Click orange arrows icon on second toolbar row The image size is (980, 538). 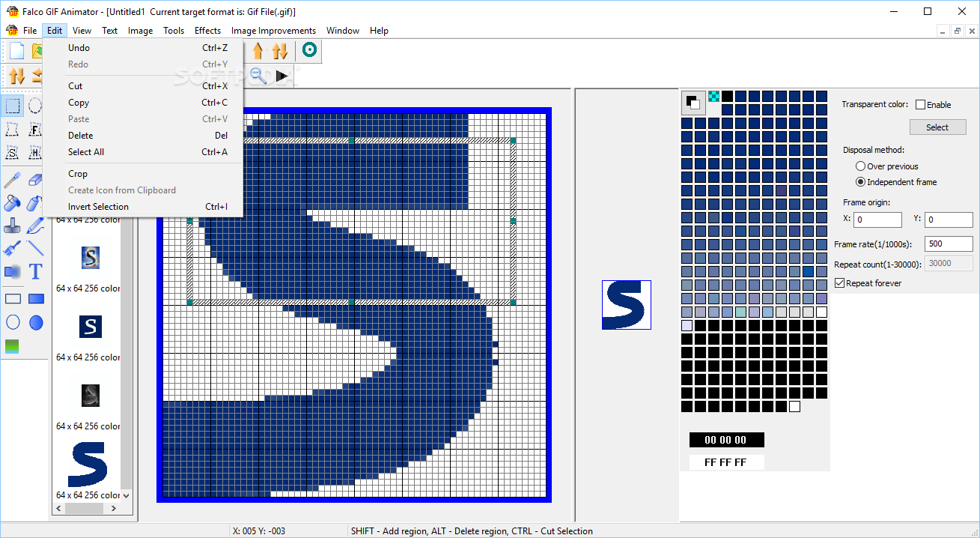(x=16, y=75)
